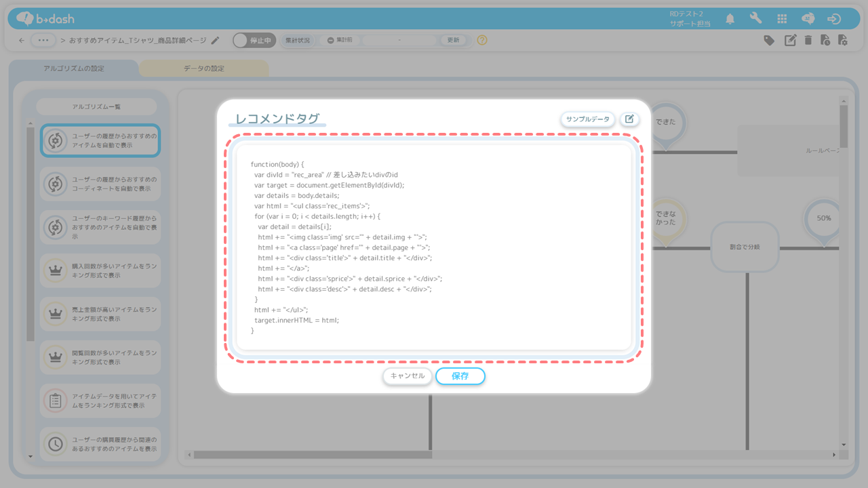This screenshot has width=868, height=488.
Task: Edit the page name with pencil icon
Action: point(216,41)
